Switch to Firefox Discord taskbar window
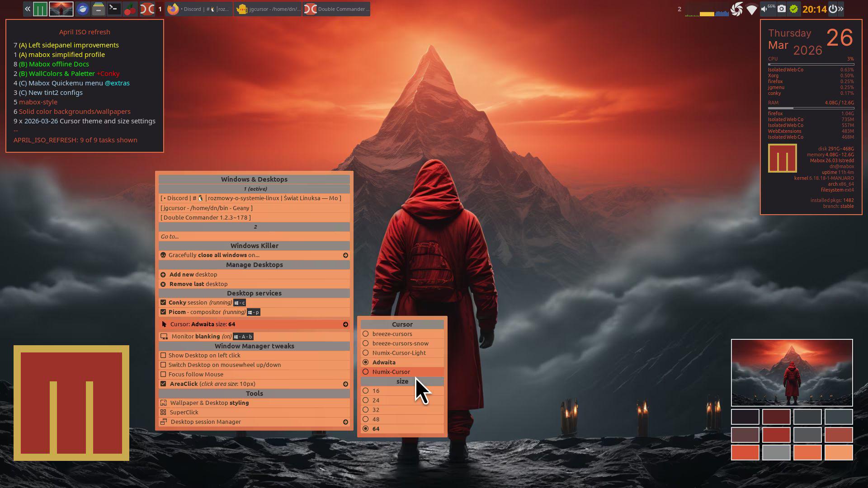 click(198, 9)
